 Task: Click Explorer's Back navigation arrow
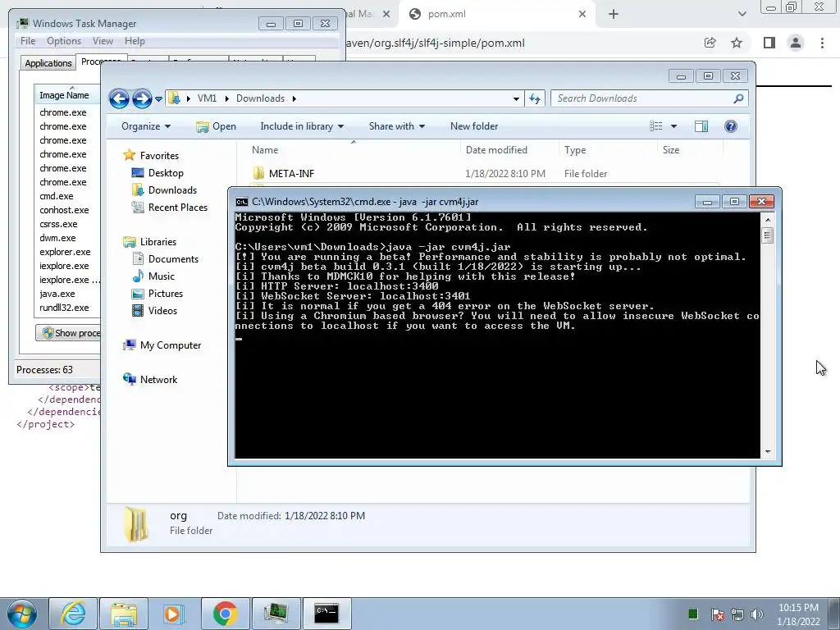[119, 98]
